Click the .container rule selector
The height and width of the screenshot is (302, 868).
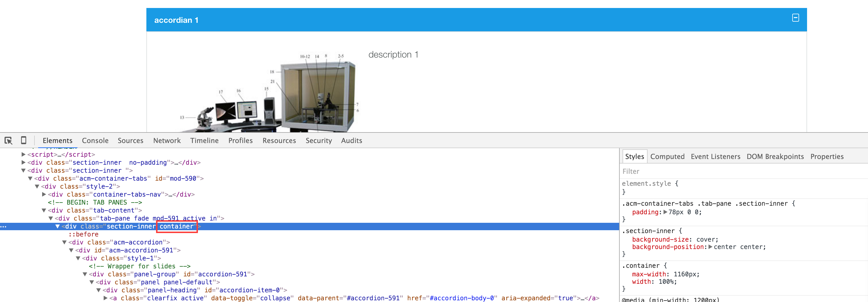coord(641,266)
